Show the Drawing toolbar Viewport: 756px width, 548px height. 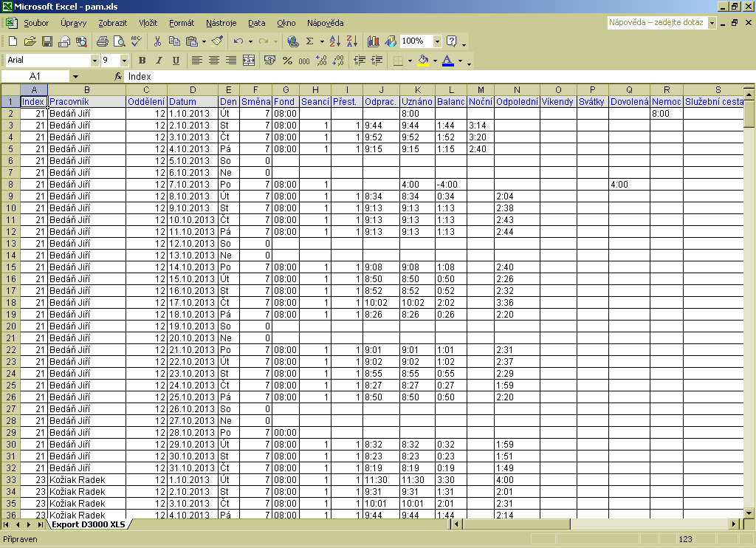390,41
